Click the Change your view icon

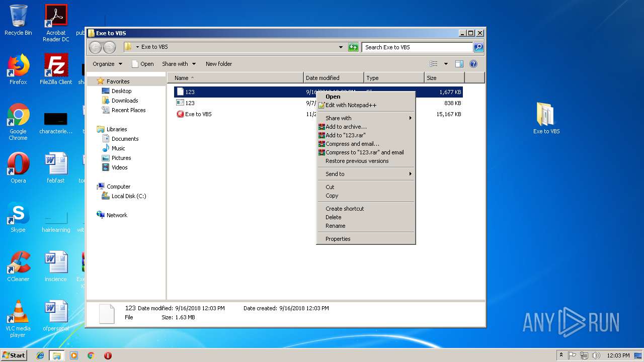(x=434, y=64)
